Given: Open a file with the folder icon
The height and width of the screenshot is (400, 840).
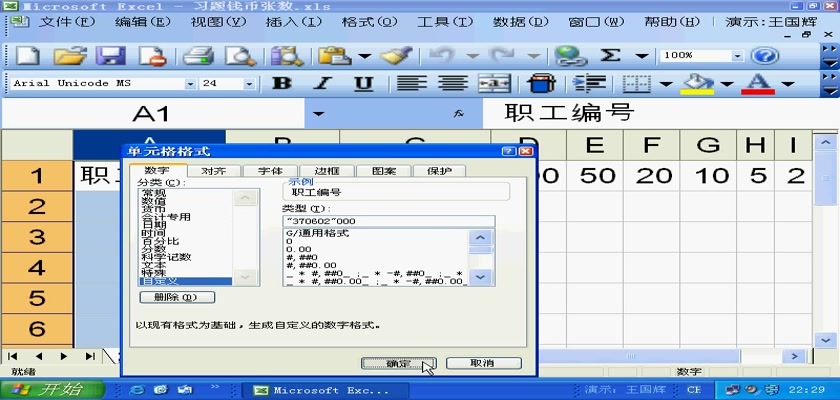Looking at the screenshot, I should (69, 56).
